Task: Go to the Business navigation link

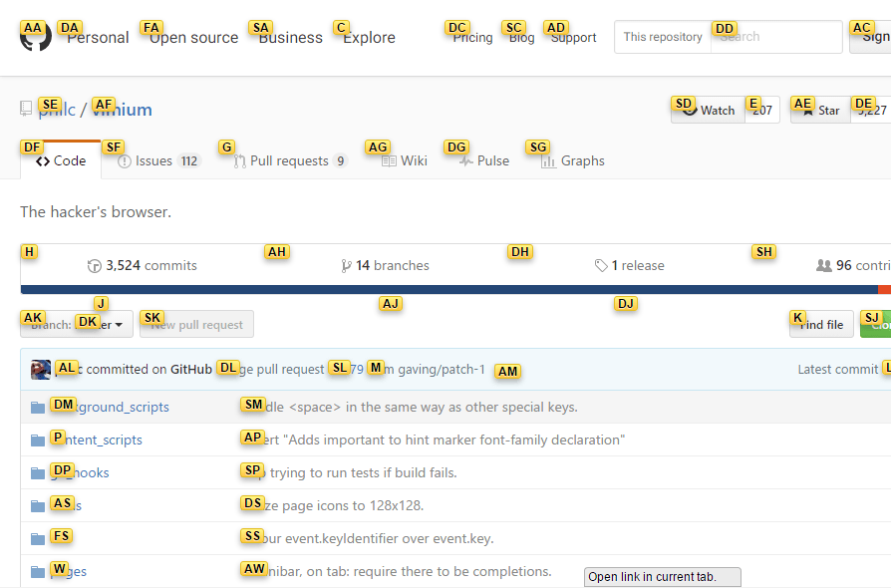Action: (x=290, y=38)
